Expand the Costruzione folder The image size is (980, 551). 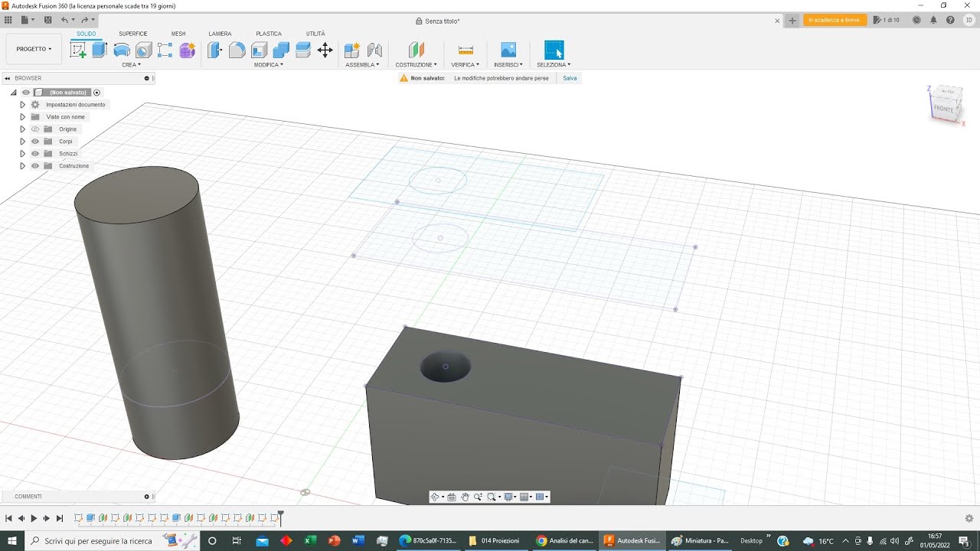tap(23, 166)
